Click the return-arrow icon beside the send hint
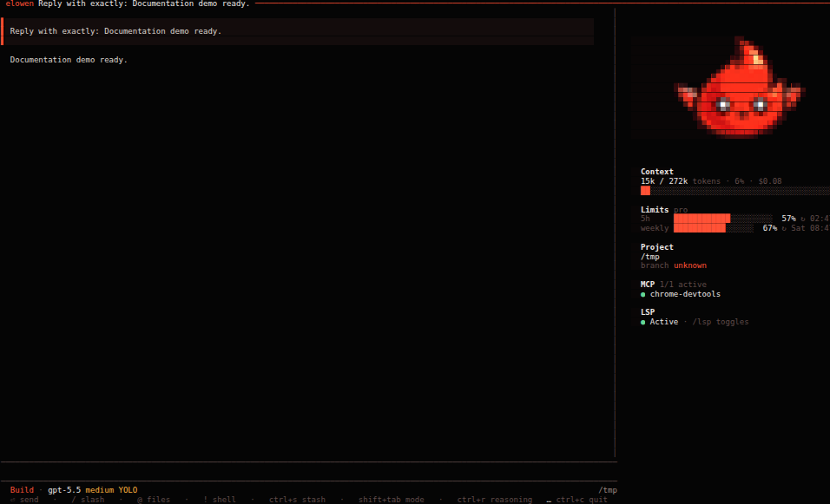Image resolution: width=830 pixels, height=504 pixels. tap(13, 500)
